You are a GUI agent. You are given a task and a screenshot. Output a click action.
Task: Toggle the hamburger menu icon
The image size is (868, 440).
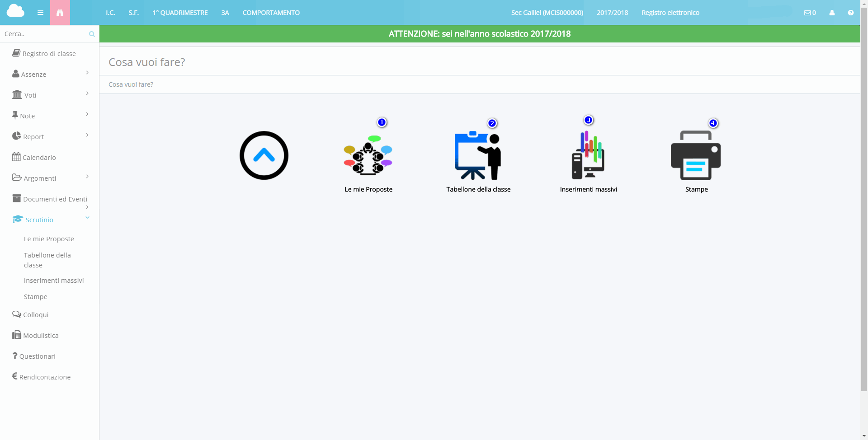(40, 13)
